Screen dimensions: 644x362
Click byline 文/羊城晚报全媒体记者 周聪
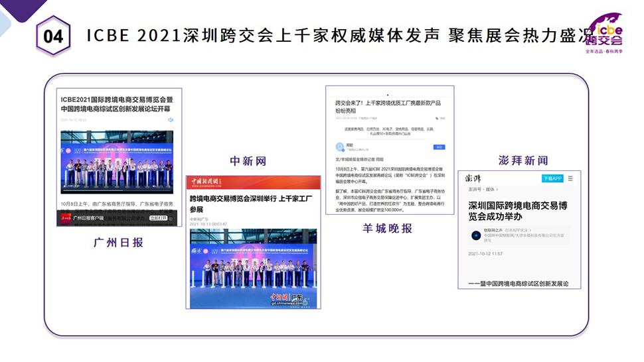(x=359, y=160)
